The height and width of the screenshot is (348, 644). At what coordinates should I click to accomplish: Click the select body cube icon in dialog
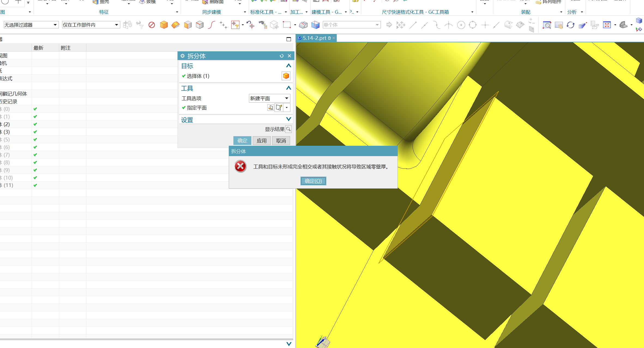pos(286,76)
